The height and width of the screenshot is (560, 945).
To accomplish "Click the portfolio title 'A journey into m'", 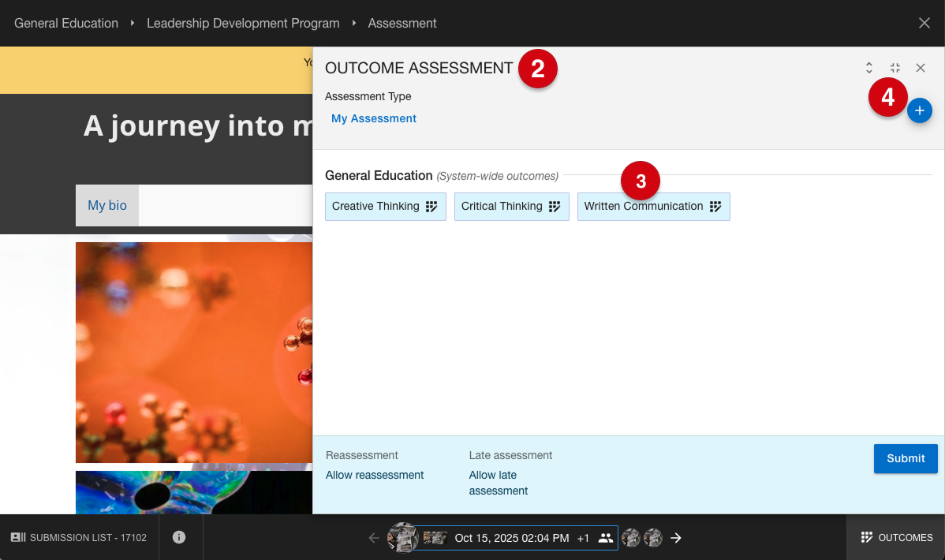I will pyautogui.click(x=198, y=126).
